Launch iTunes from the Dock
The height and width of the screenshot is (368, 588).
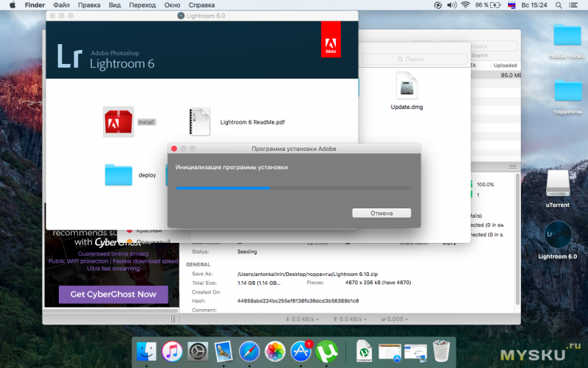[172, 352]
